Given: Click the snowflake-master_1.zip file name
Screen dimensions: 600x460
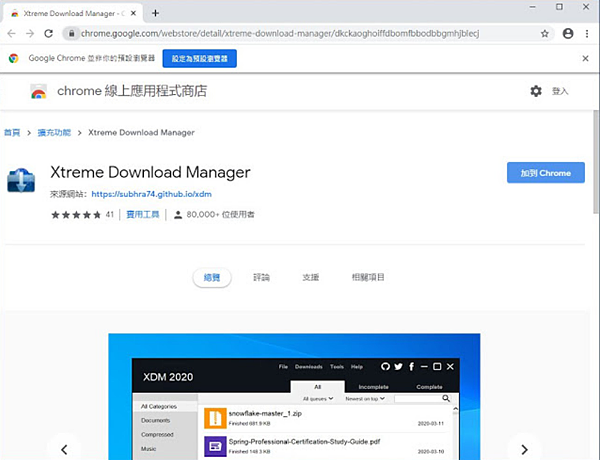Looking at the screenshot, I should [x=265, y=413].
